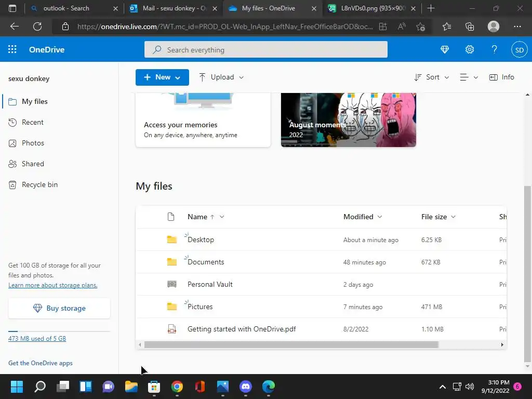Viewport: 532px width, 399px height.
Task: Expand the Name column dropdown chevron
Action: (222, 217)
